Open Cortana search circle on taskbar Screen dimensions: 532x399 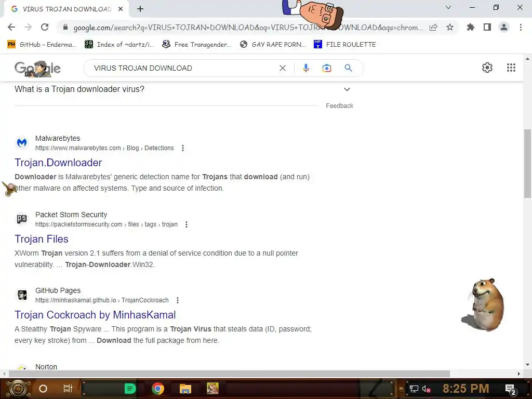point(43,389)
